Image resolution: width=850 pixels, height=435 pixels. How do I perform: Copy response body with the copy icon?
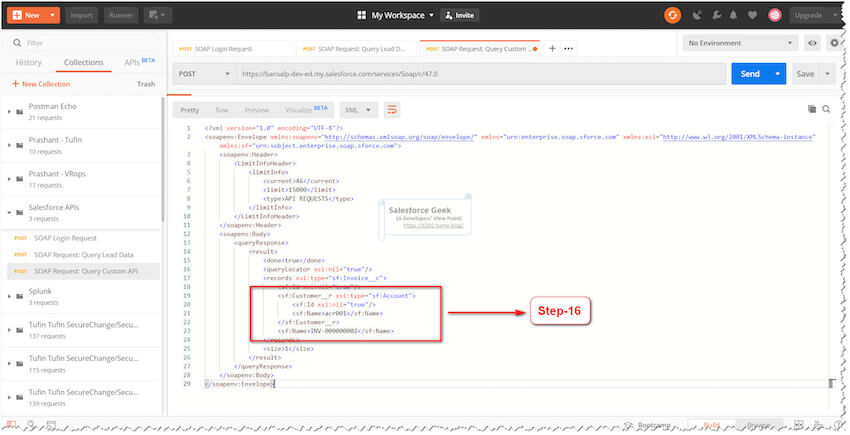click(812, 109)
